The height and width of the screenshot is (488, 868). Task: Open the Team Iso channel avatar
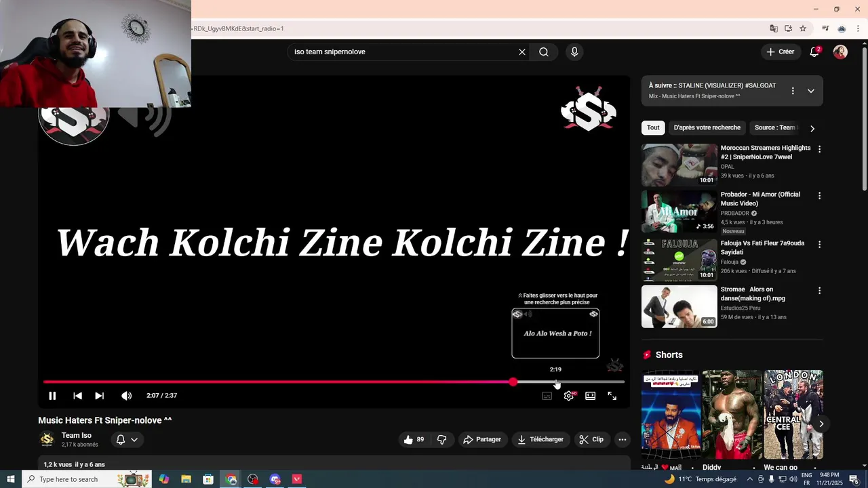pos(47,440)
